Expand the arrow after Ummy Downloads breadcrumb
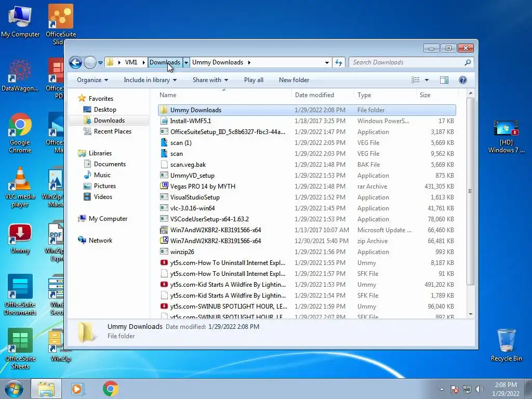Viewport: 532px width, 399px height. [x=249, y=62]
